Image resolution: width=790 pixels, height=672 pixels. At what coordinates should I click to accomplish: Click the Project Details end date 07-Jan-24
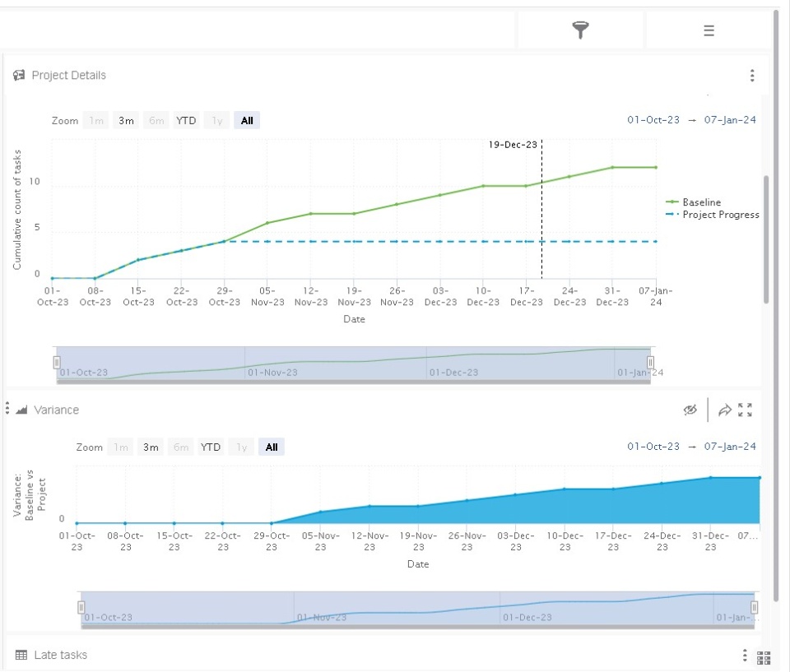coord(730,120)
